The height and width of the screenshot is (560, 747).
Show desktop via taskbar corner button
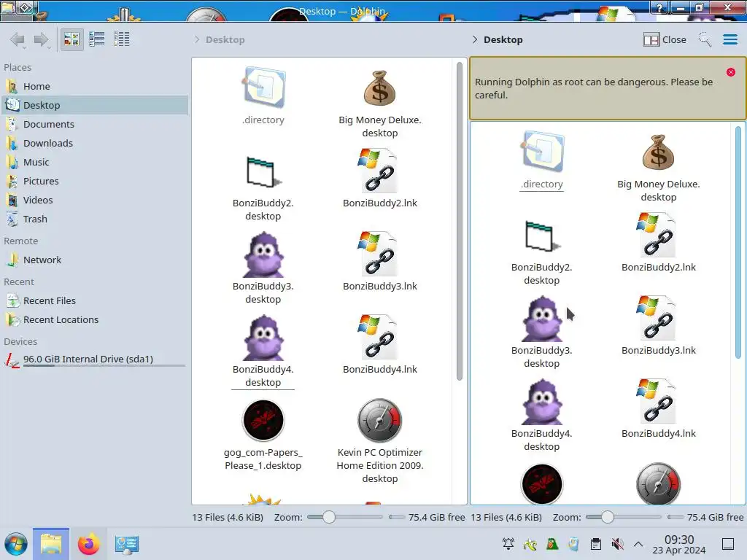728,544
